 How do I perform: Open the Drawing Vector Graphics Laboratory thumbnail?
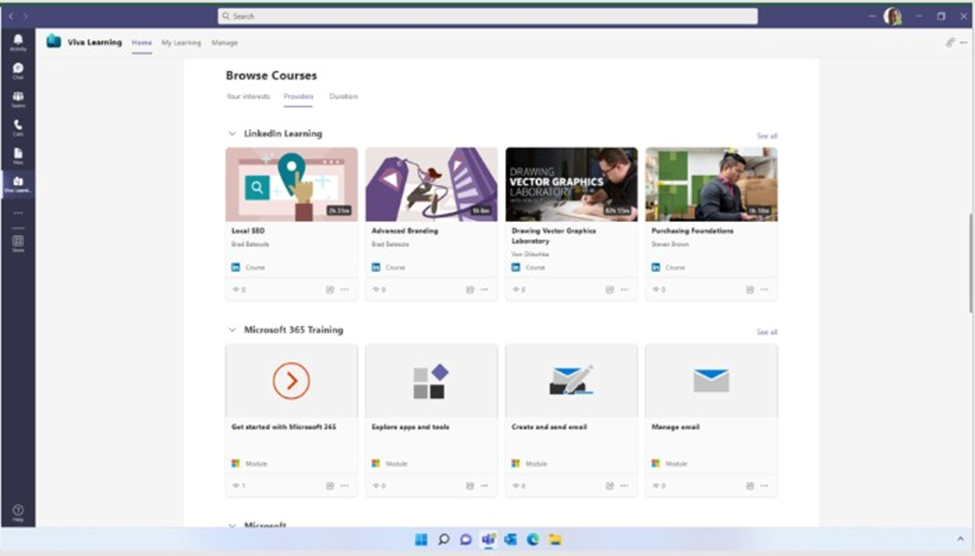571,184
